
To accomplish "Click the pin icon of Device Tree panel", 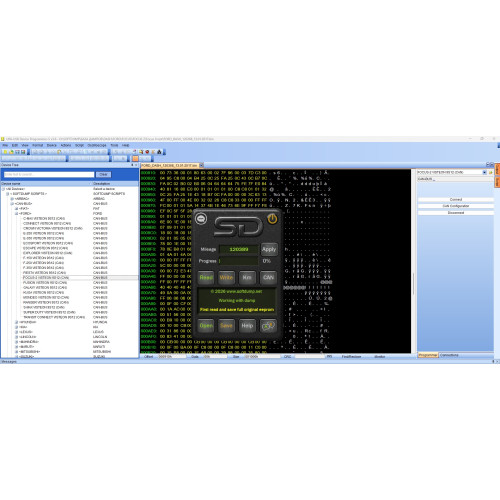I will [x=132, y=165].
